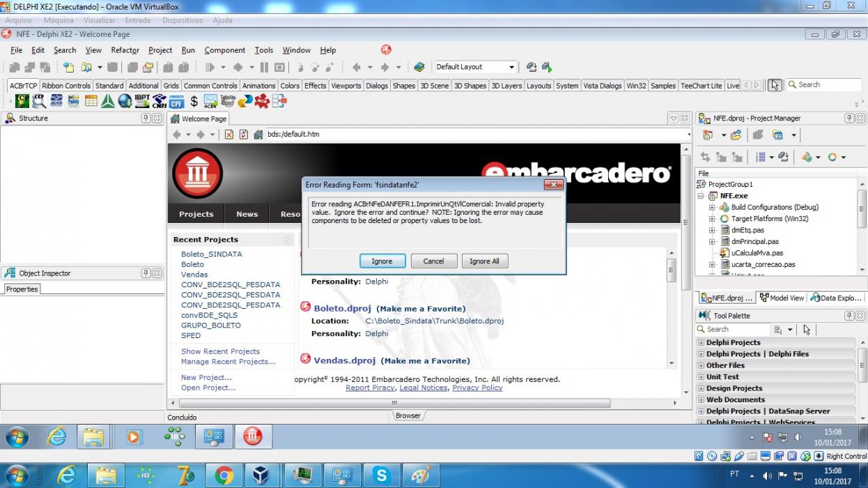Click Ignore All in the error dialog
This screenshot has height=488, width=868.
(x=484, y=261)
